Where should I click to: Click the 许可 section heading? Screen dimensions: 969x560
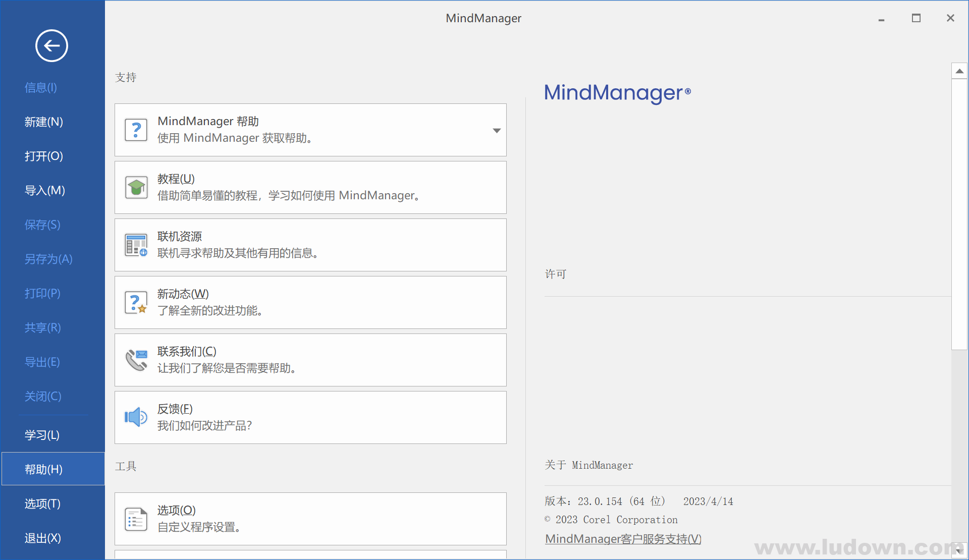pyautogui.click(x=556, y=274)
